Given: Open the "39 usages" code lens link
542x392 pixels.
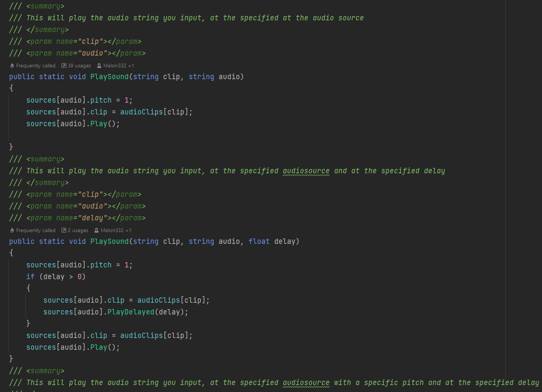Looking at the screenshot, I should coord(79,66).
